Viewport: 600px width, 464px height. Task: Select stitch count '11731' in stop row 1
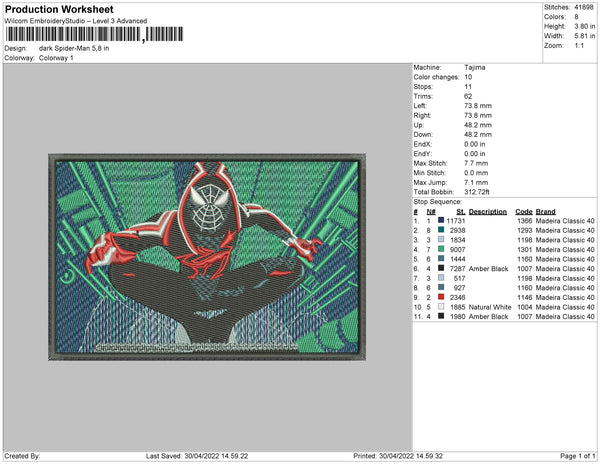(x=455, y=221)
